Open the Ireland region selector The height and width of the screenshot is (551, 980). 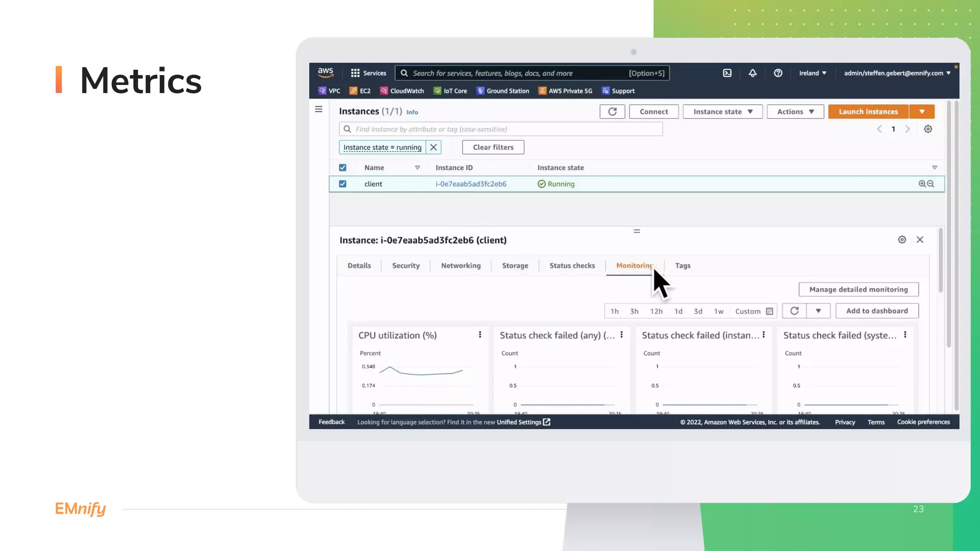[812, 73]
